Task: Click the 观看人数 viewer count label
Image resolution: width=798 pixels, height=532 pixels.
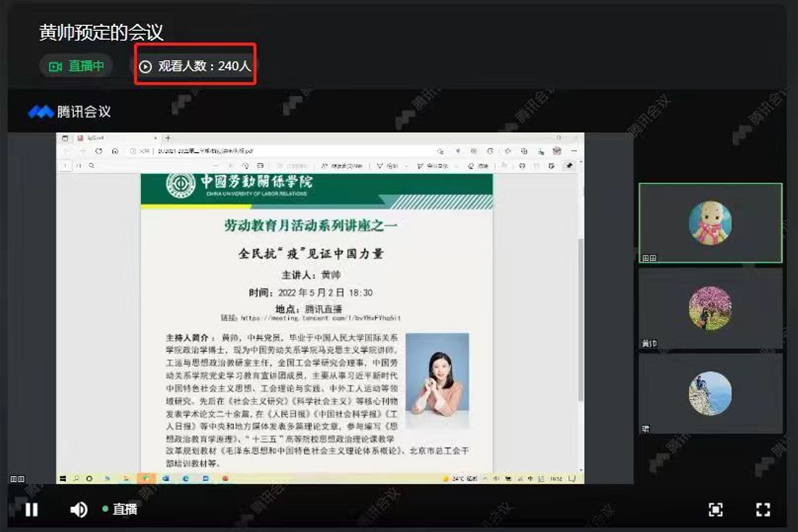Action: point(195,66)
